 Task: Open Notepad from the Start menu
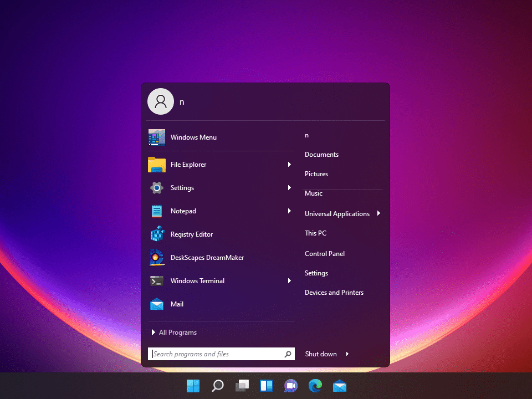[183, 211]
